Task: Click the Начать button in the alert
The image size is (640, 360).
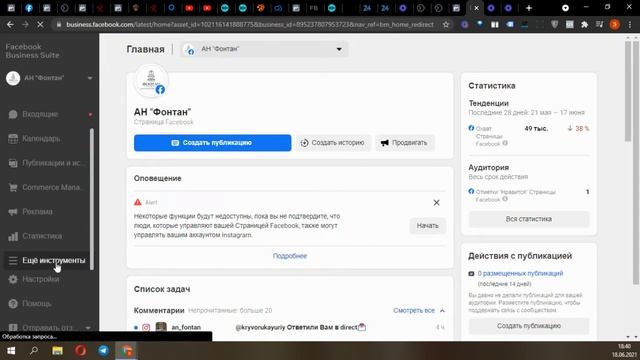Action: (x=427, y=226)
